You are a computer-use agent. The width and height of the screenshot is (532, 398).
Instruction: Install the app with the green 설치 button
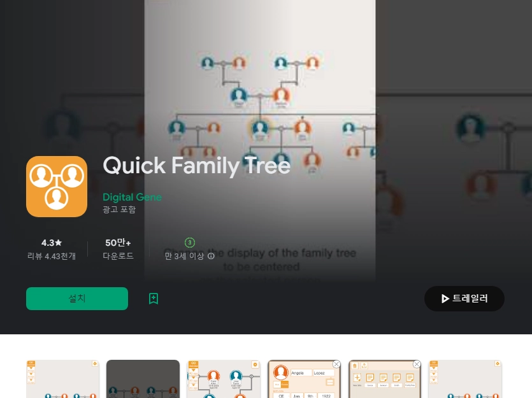[77, 299]
